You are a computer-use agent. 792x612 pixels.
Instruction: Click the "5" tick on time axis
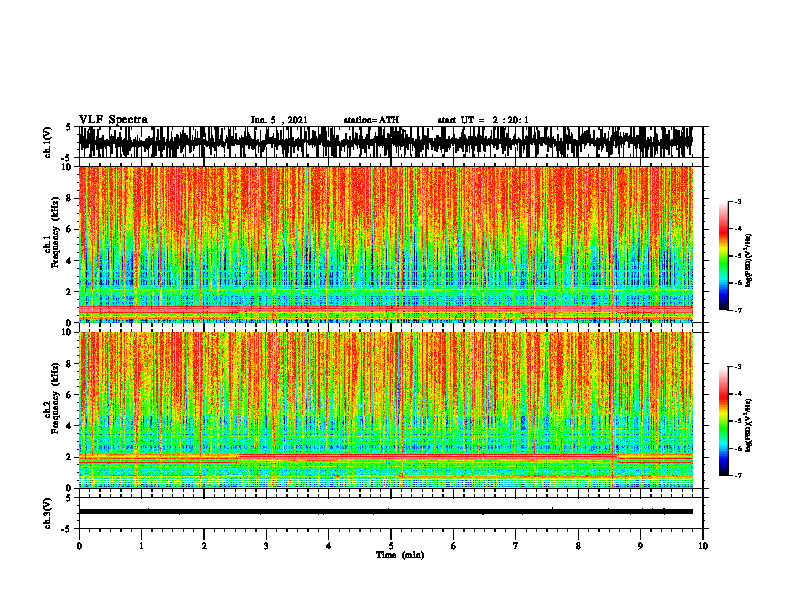pos(391,546)
